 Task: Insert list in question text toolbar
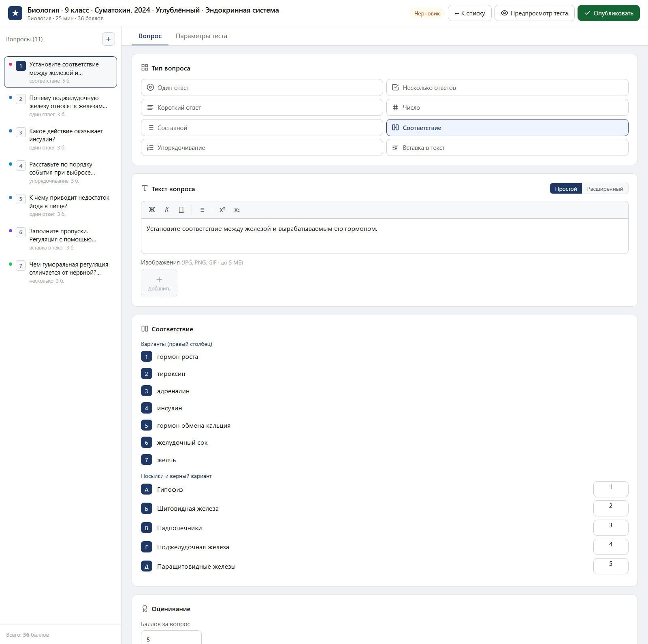point(202,210)
